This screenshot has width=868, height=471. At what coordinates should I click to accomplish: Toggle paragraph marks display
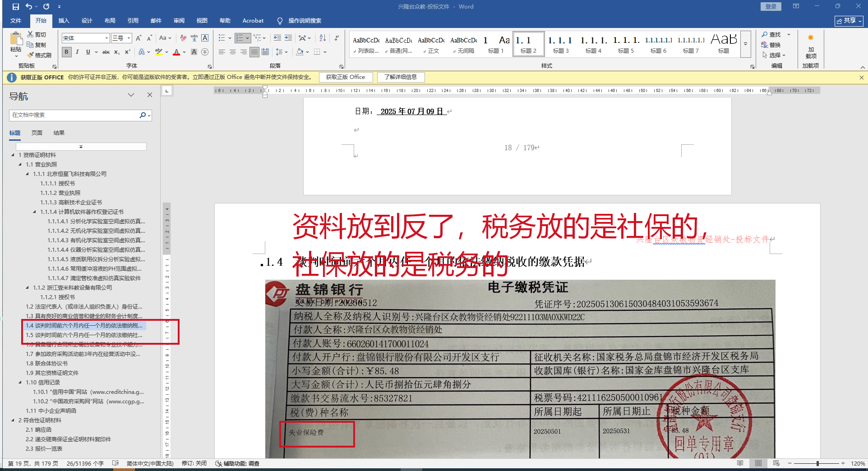[x=337, y=38]
